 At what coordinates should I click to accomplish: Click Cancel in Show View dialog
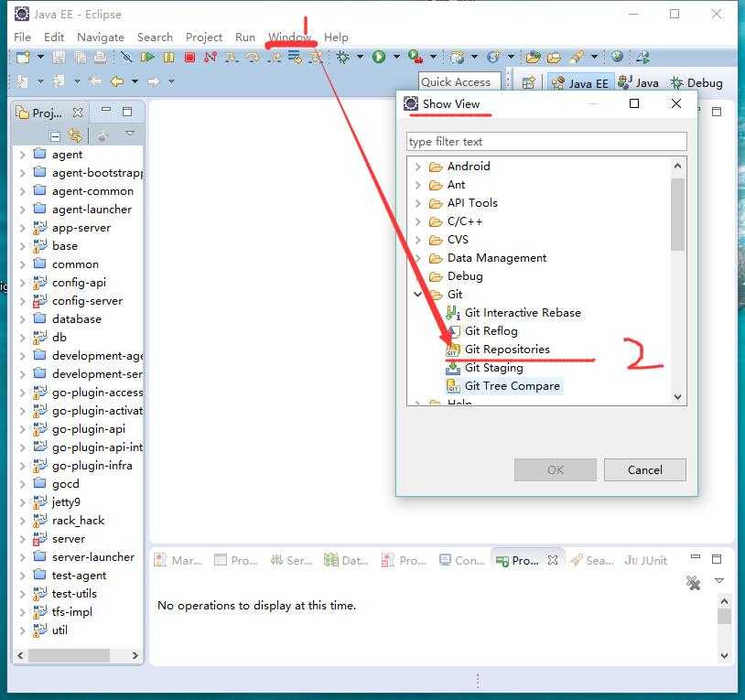click(644, 470)
